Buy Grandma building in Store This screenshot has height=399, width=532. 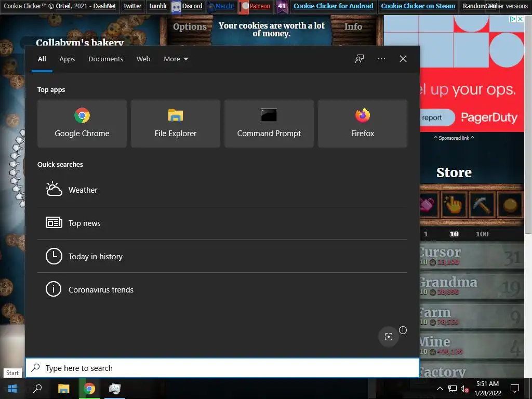pyautogui.click(x=472, y=286)
